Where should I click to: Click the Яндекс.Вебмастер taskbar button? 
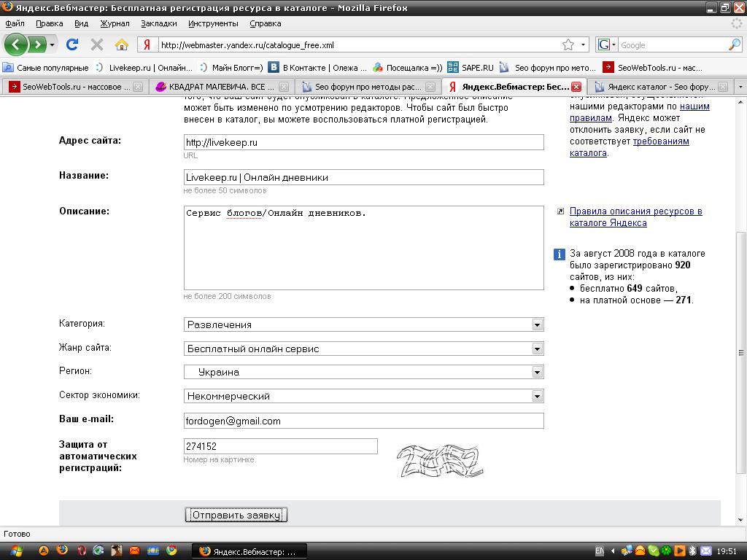click(x=249, y=551)
